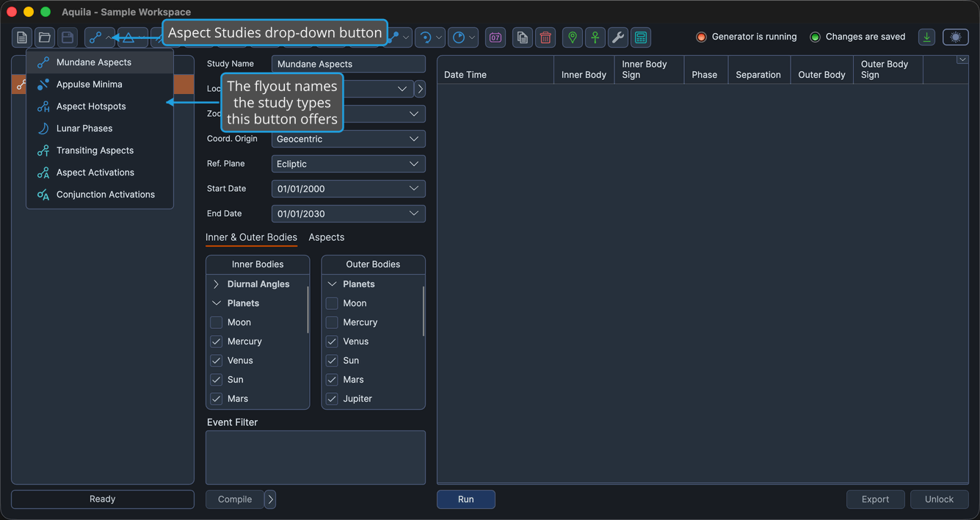Viewport: 980px width, 520px height.
Task: Click the retrograde loop study icon
Action: (424, 37)
